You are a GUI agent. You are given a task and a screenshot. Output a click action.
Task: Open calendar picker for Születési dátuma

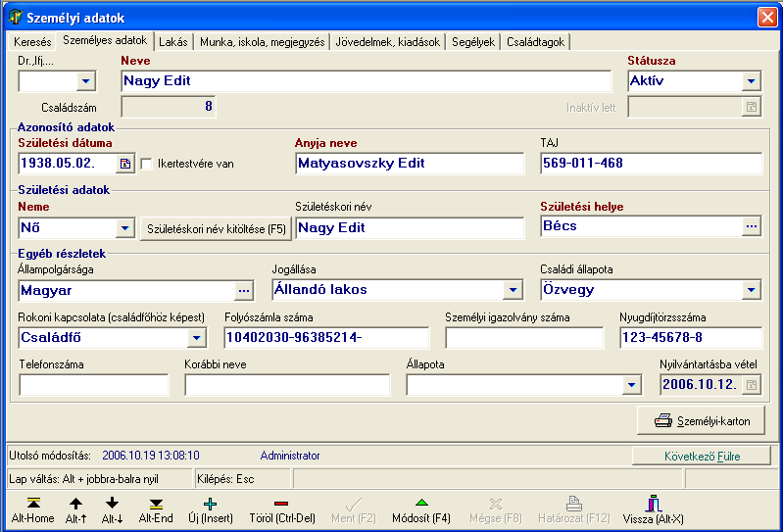coord(124,164)
